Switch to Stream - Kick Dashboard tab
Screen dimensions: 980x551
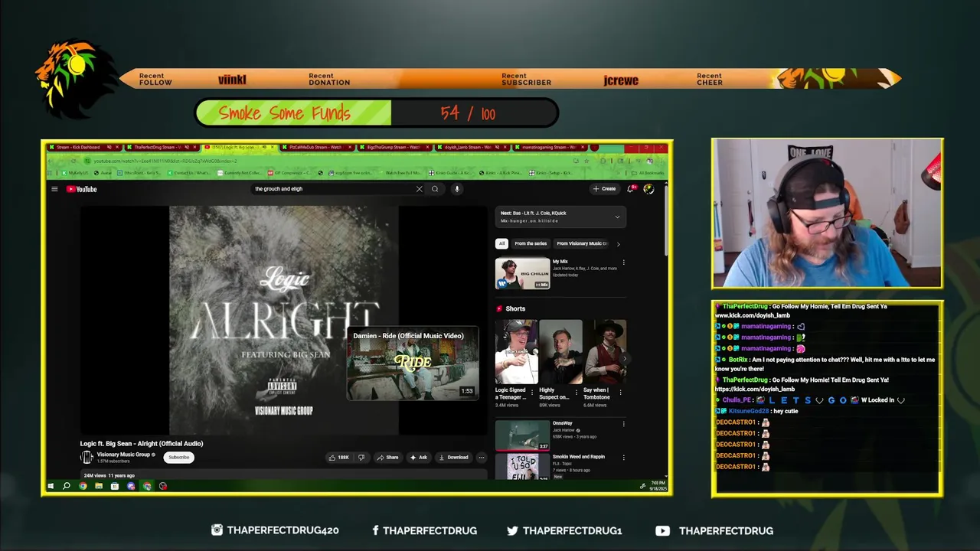click(x=83, y=148)
